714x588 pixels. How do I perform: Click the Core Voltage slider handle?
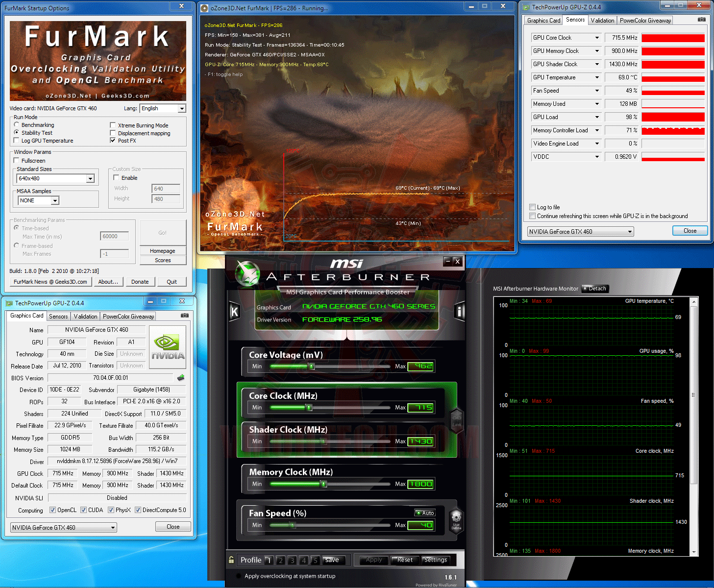312,367
